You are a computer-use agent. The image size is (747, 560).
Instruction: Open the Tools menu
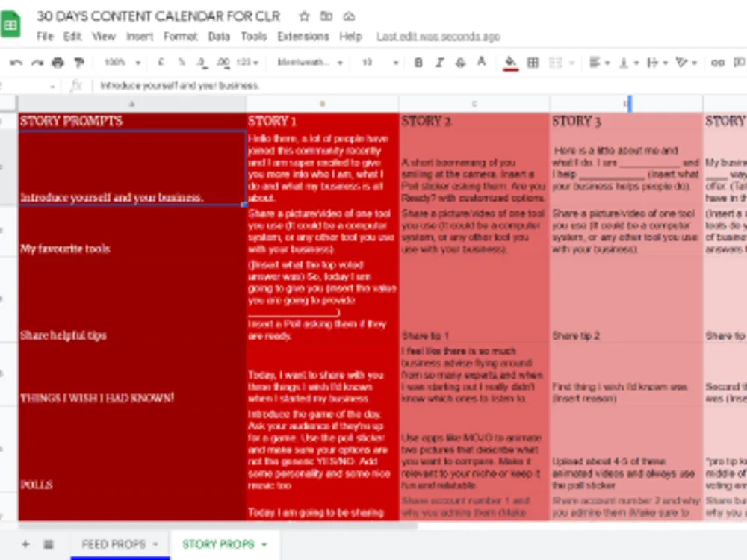[x=253, y=37]
